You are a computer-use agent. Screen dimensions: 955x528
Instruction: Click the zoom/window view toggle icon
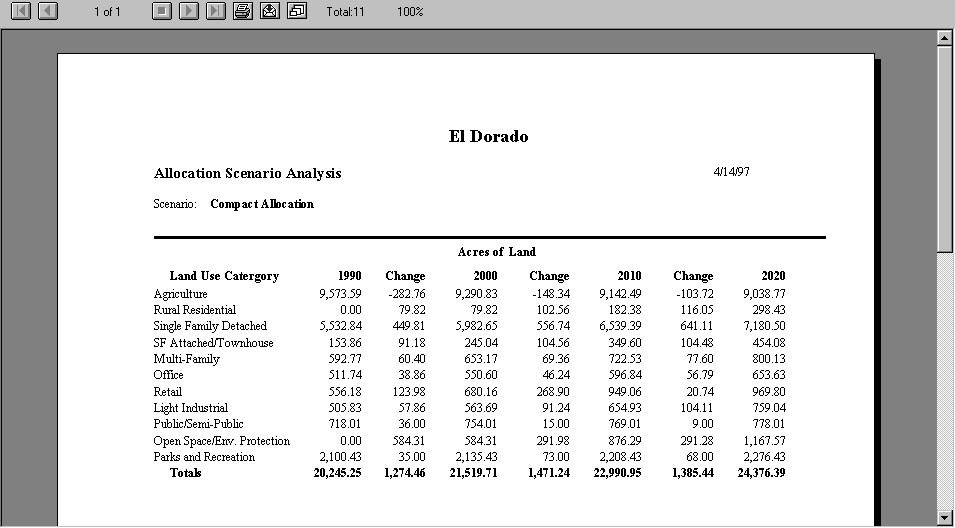pos(297,11)
